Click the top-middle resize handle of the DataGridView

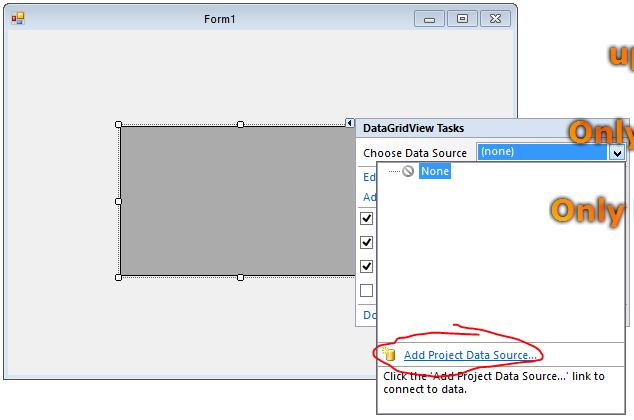241,125
